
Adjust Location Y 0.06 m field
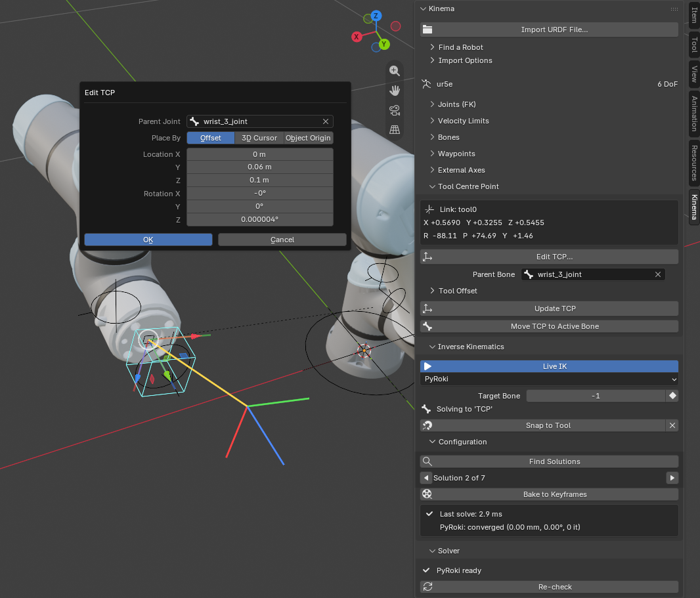(260, 167)
